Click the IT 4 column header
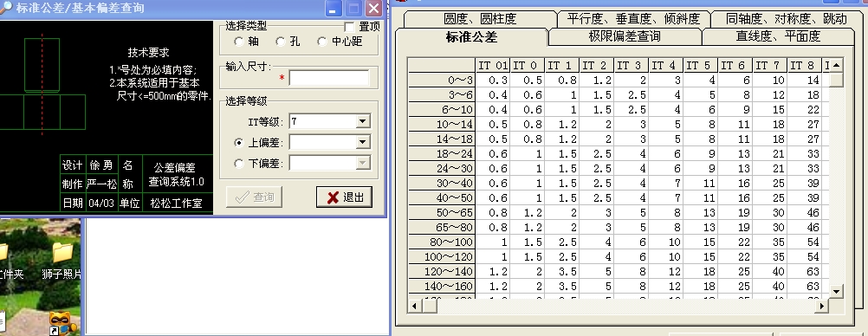The width and height of the screenshot is (868, 336). (x=666, y=65)
